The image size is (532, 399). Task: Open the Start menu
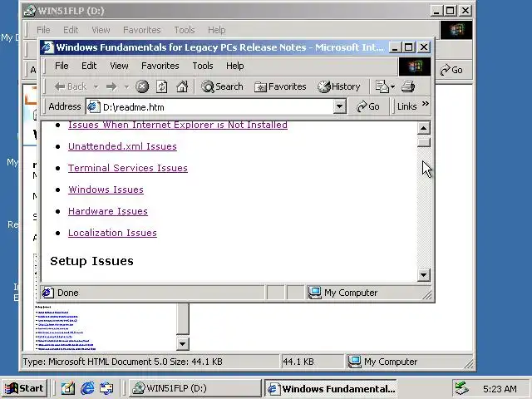point(24,388)
